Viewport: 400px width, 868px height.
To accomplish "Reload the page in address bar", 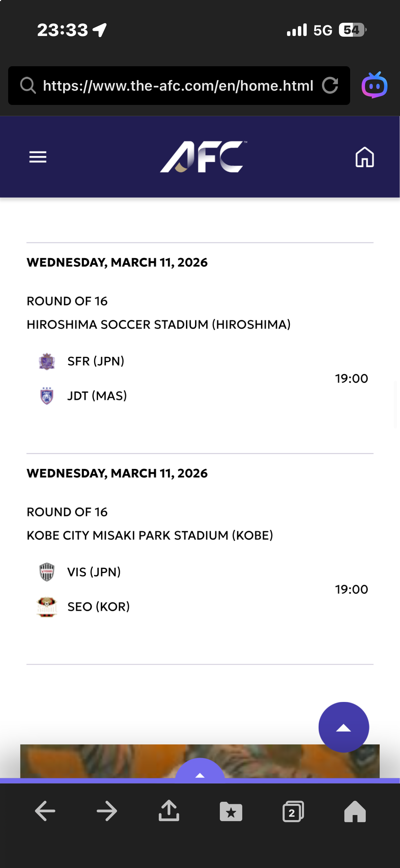I will [330, 86].
